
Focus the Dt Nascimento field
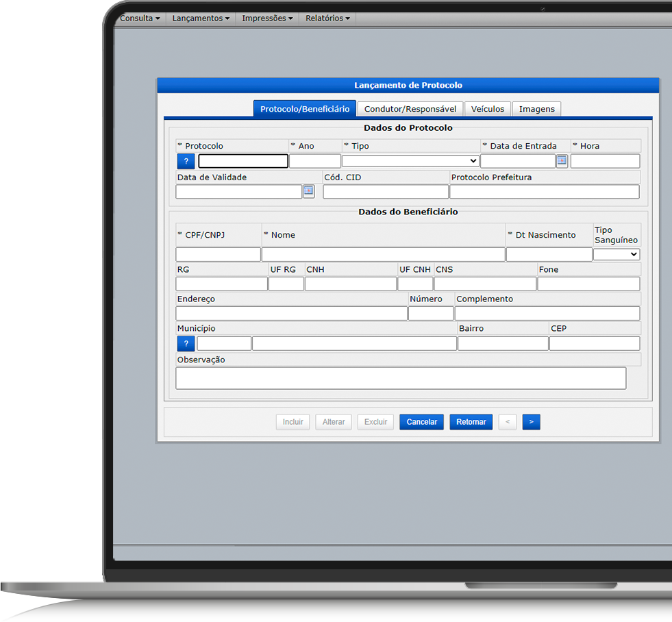(x=549, y=254)
